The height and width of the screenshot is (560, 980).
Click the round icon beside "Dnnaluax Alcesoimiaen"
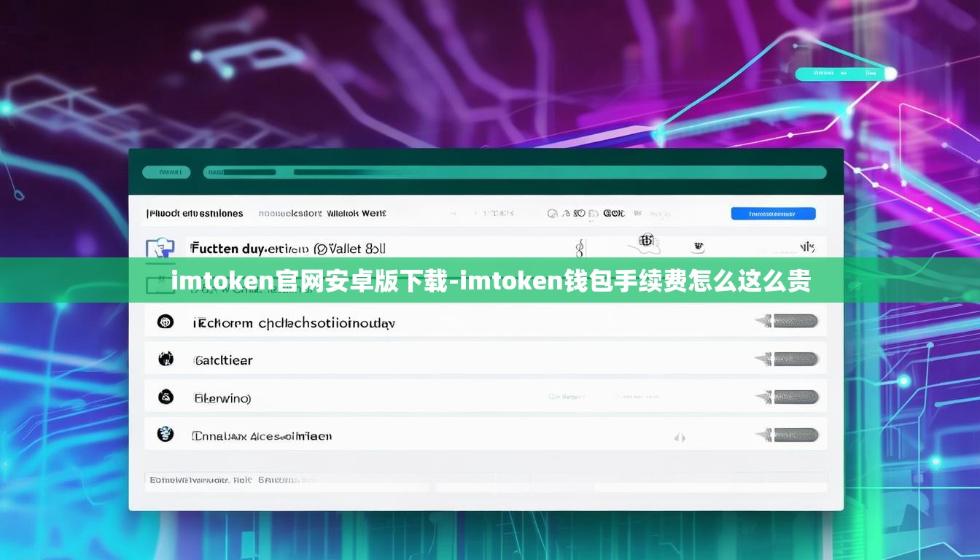[166, 435]
